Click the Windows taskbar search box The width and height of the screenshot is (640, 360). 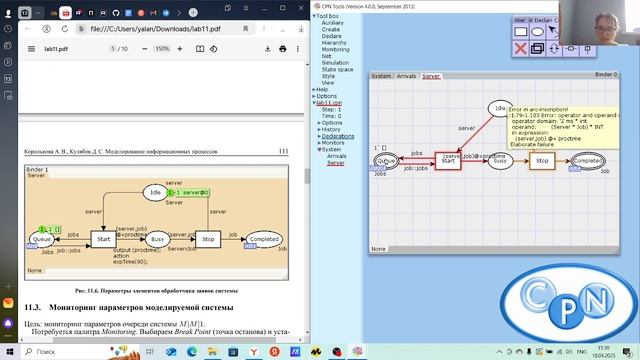point(65,351)
